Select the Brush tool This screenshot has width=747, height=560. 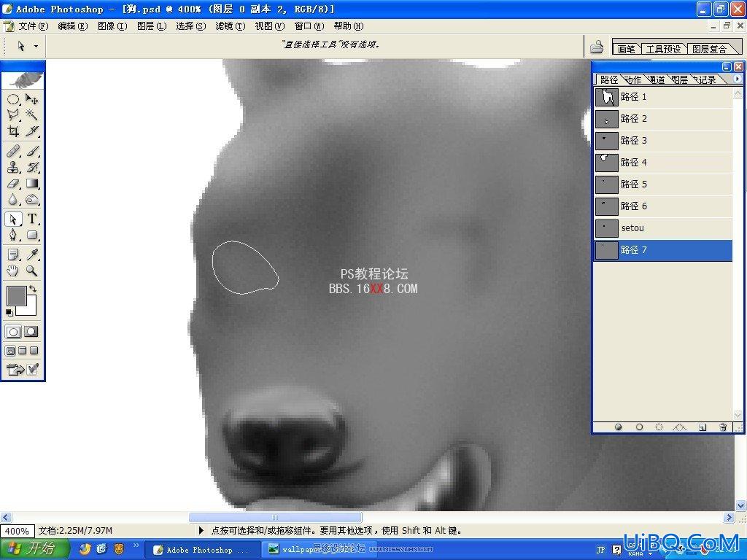point(31,151)
